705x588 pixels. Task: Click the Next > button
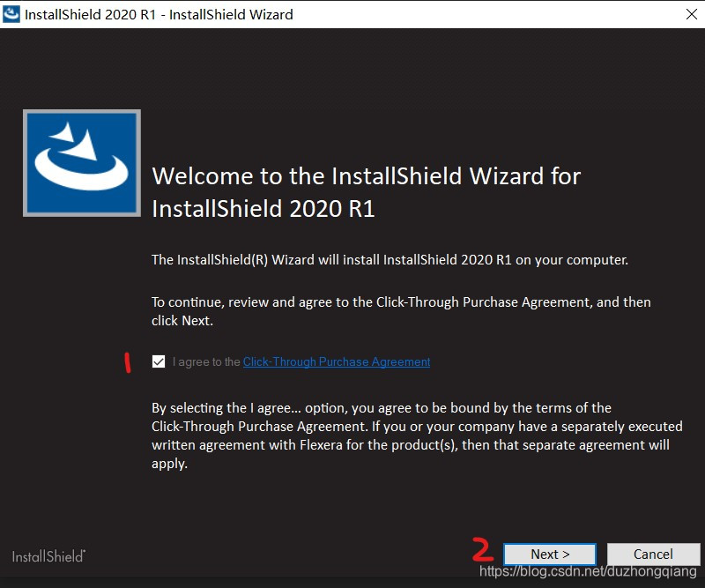point(550,554)
